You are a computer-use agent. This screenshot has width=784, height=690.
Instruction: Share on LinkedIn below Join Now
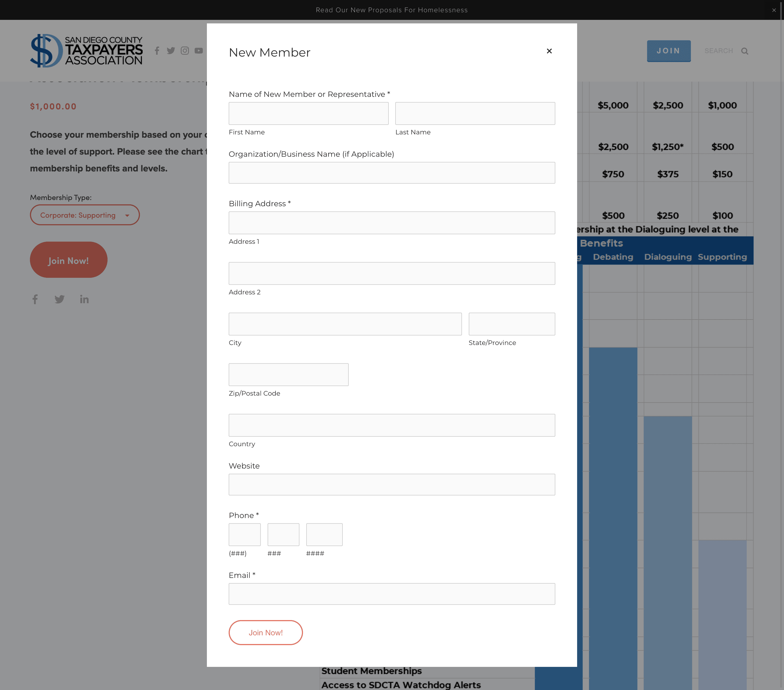(x=84, y=299)
